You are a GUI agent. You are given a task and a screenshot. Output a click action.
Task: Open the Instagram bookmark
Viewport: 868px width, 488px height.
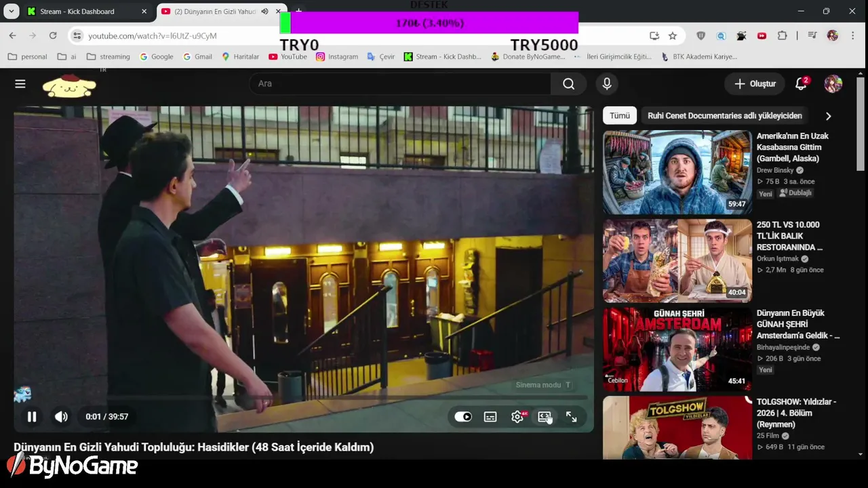pos(337,57)
